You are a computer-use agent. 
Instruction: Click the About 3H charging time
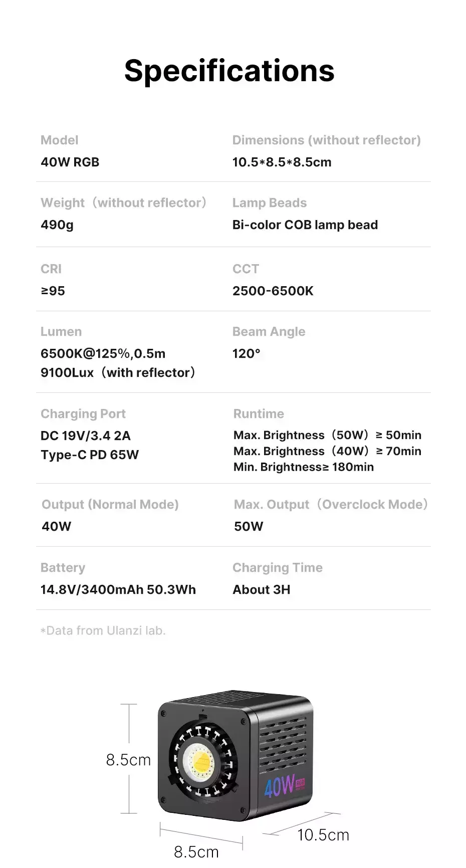261,590
